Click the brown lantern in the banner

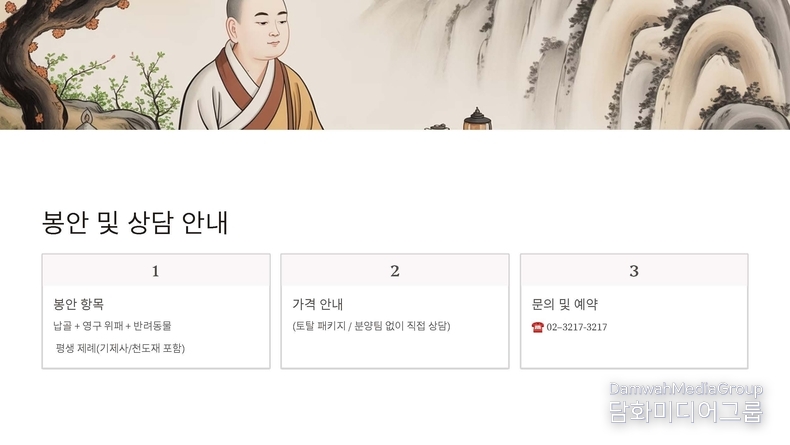tap(477, 119)
